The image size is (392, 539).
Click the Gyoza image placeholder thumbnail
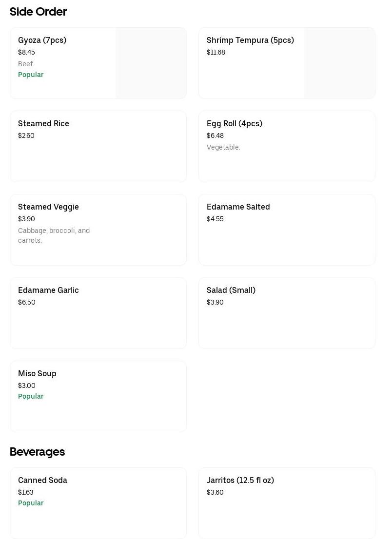(151, 63)
